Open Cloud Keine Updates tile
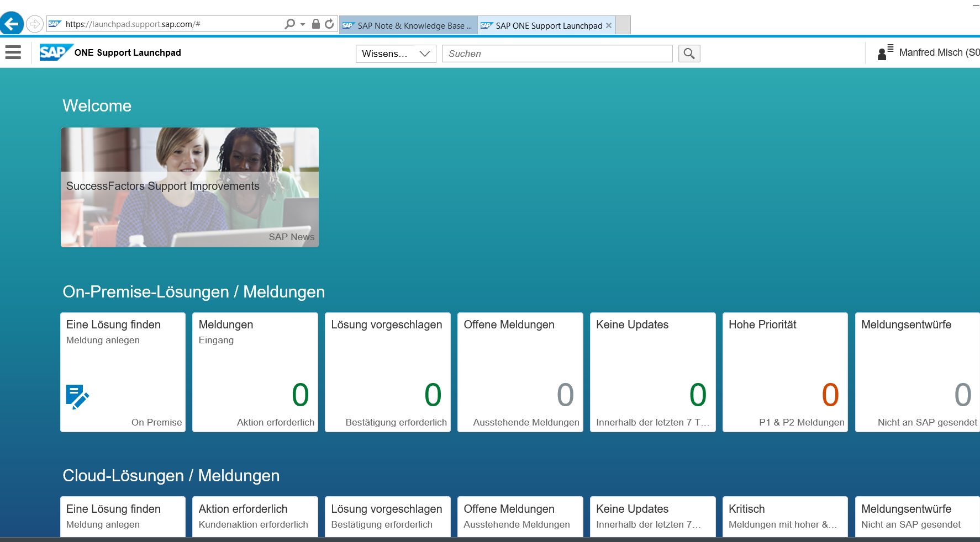The width and height of the screenshot is (980, 542). (653, 517)
